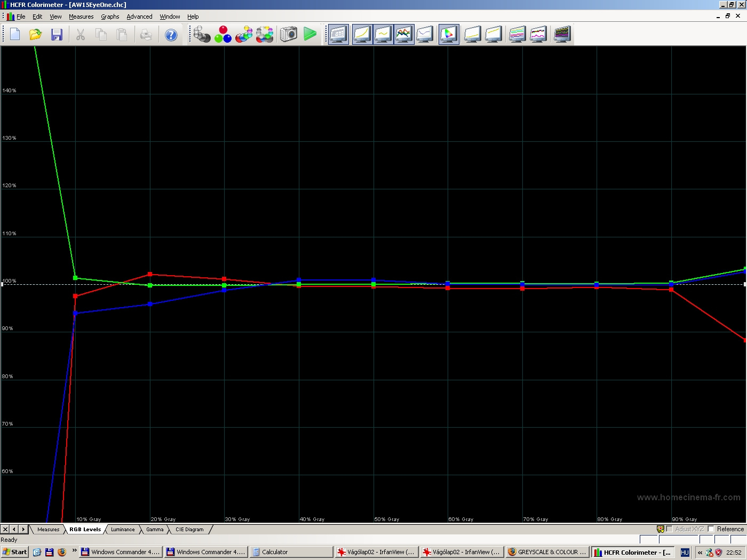The width and height of the screenshot is (747, 560).
Task: Click the green-magenta striped monitor icon
Action: click(518, 35)
